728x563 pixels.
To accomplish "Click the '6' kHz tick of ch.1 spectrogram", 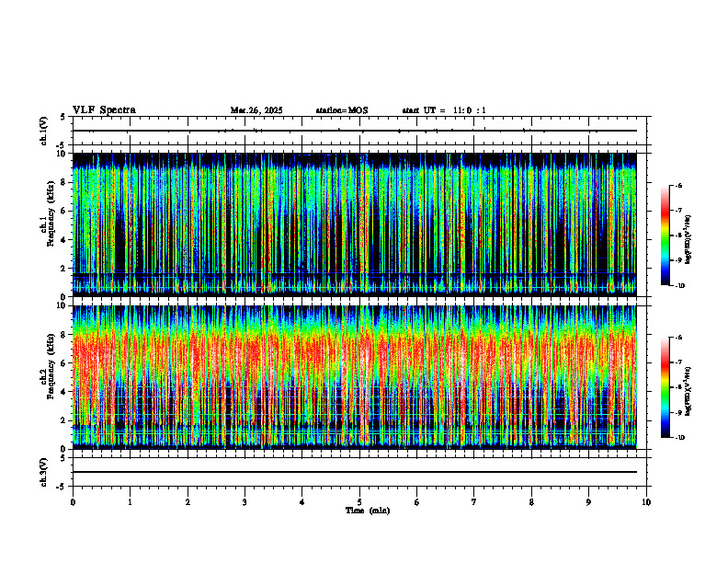I will coord(64,212).
